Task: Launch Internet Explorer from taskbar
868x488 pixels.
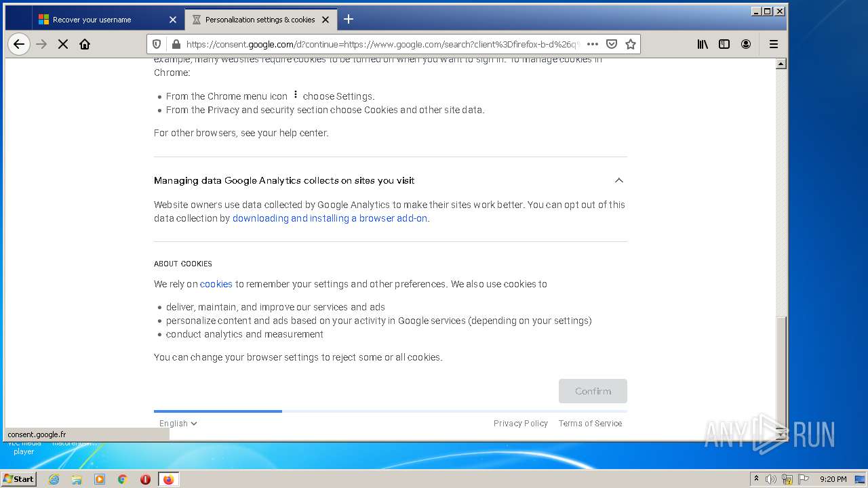Action: click(54, 479)
